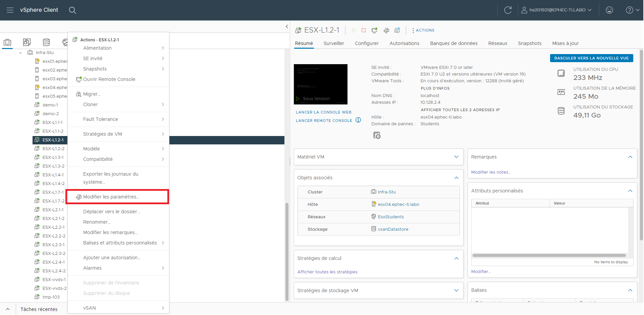Select tmp-103 in the inventory tree
This screenshot has width=644, height=315.
pyautogui.click(x=51, y=297)
